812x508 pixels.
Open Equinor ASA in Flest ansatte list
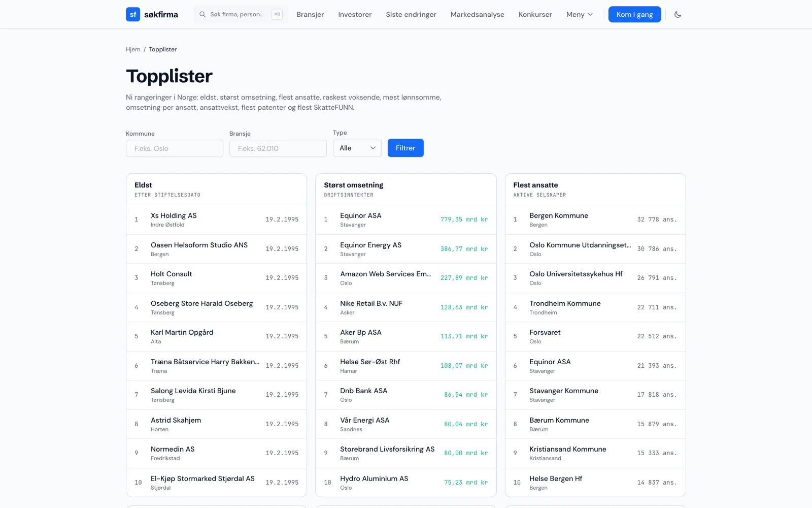(595, 366)
